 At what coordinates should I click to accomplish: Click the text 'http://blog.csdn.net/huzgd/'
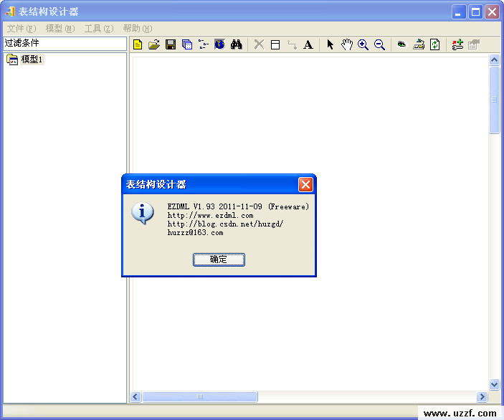(x=225, y=224)
